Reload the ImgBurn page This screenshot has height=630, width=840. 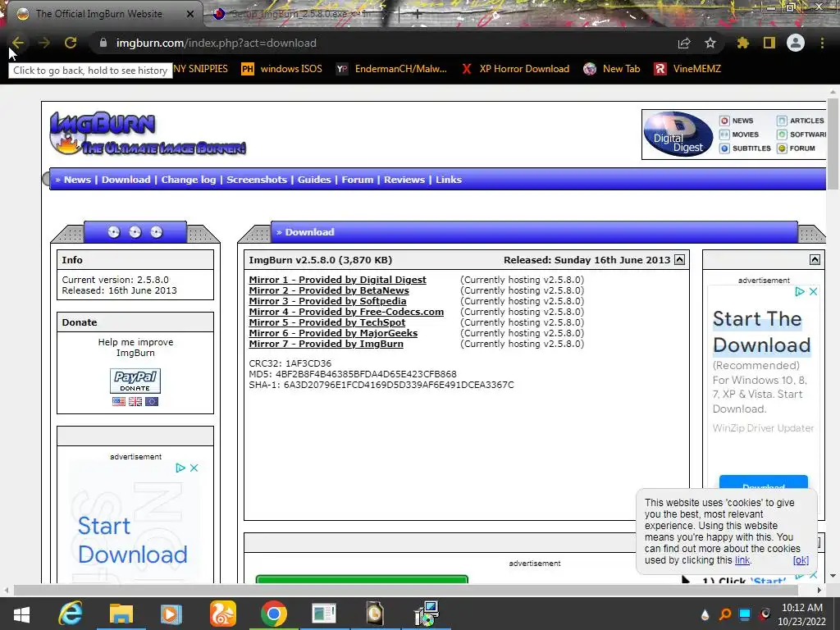coord(71,43)
